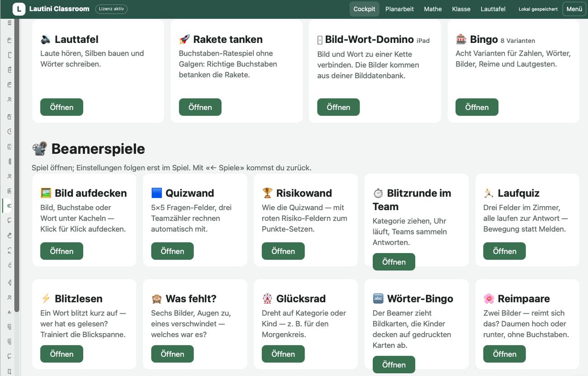Open the Menü dropdown button
This screenshot has width=588, height=376.
574,9
